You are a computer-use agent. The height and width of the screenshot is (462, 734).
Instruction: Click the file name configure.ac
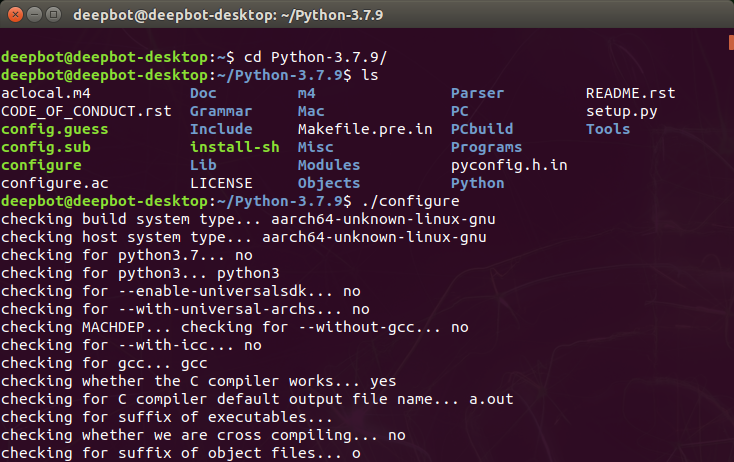[x=55, y=183]
